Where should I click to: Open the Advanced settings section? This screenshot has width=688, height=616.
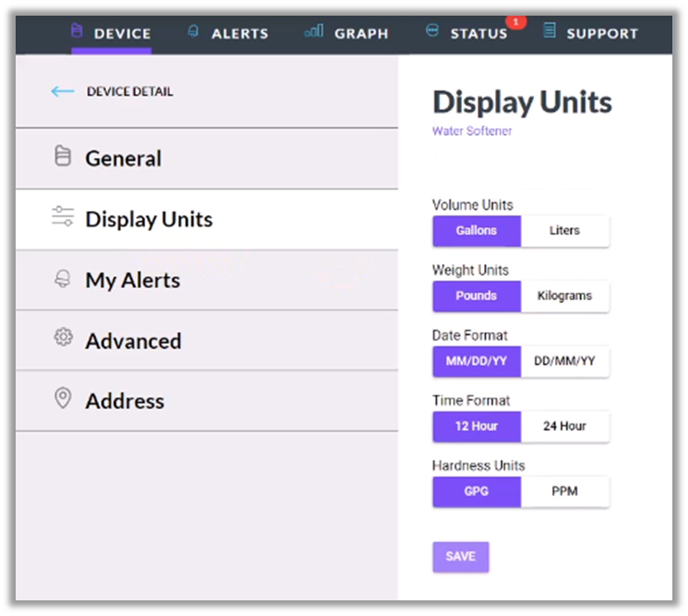(x=133, y=341)
